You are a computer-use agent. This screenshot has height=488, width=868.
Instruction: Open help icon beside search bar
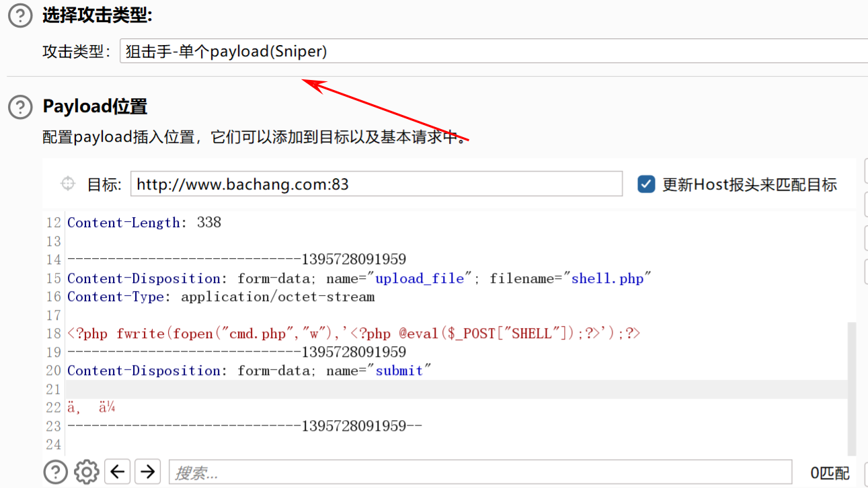(x=56, y=472)
